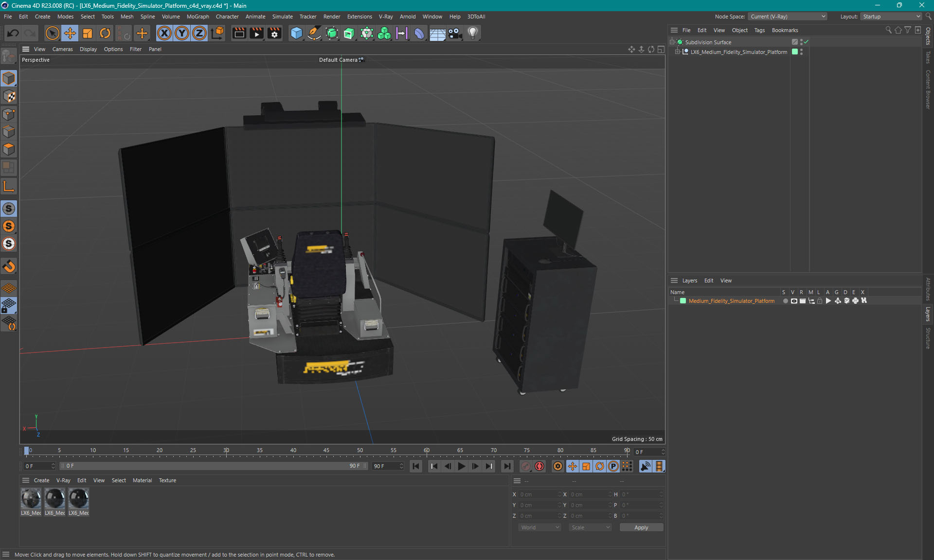Go to start of animation
Screen dimensions: 934x560
click(416, 466)
